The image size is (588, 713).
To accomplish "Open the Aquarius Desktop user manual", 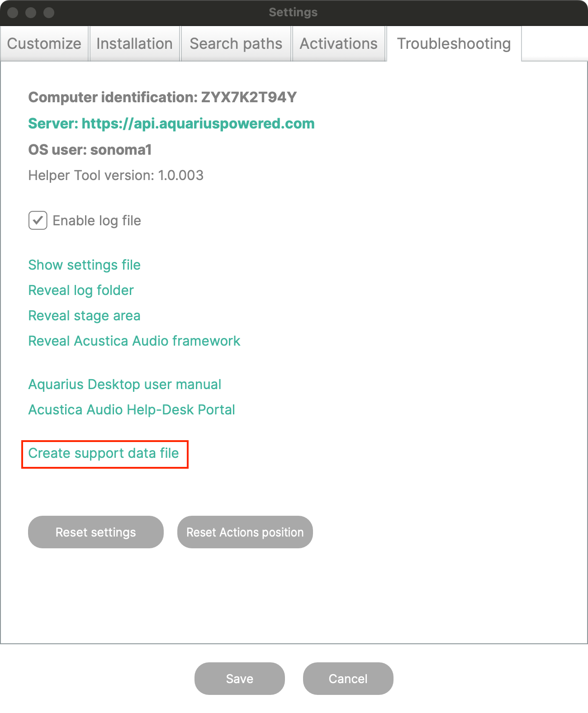I will tap(124, 385).
